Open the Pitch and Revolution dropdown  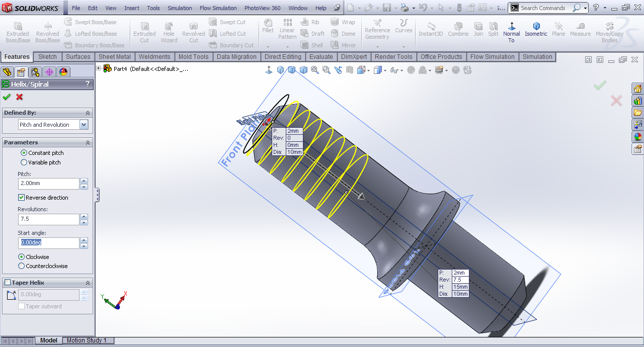(x=84, y=125)
